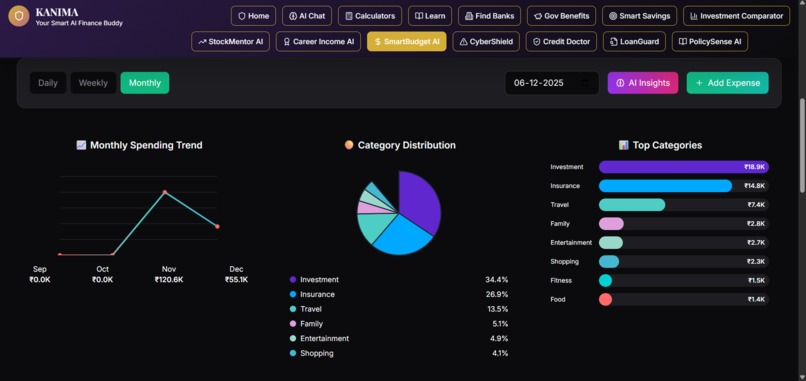Click the date field showing 06-12-2025
This screenshot has height=381, width=806.
pos(552,83)
